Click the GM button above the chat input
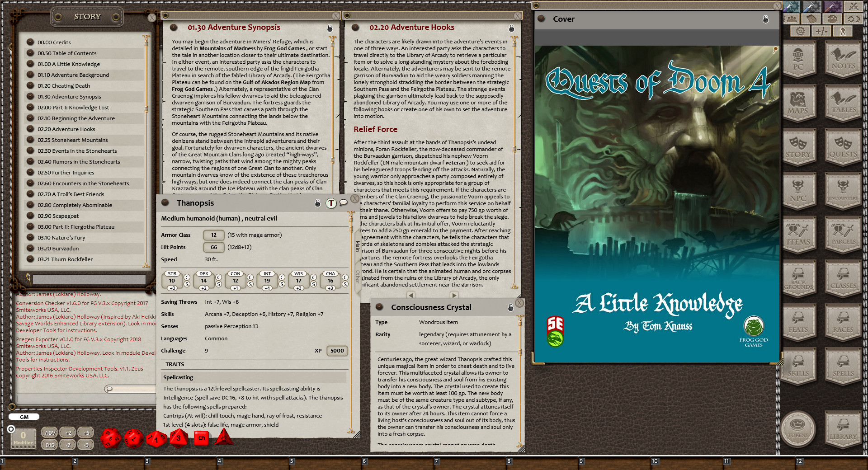 [x=24, y=417]
